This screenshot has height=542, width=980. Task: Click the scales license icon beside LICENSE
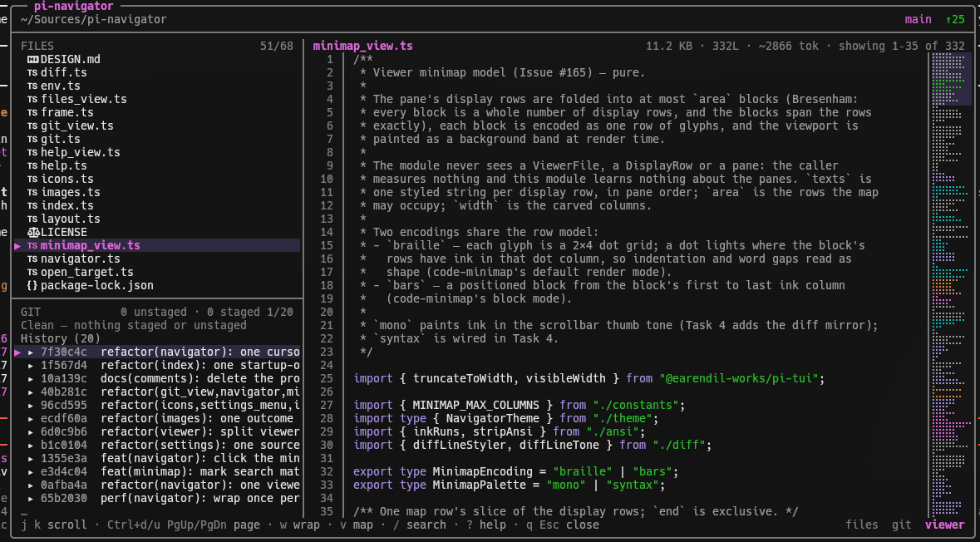[x=33, y=233]
